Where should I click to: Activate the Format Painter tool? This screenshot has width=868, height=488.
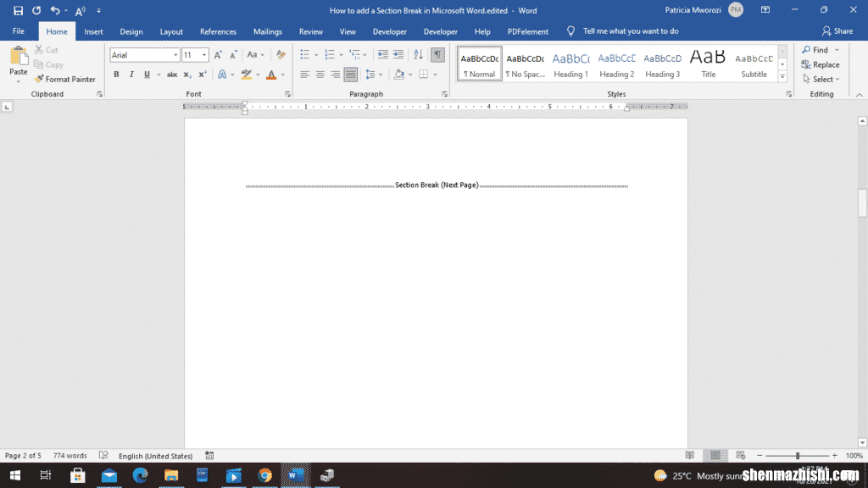click(x=64, y=79)
